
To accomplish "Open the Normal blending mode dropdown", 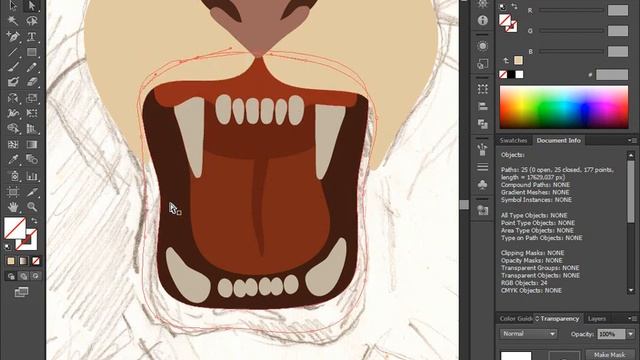I will click(x=528, y=334).
